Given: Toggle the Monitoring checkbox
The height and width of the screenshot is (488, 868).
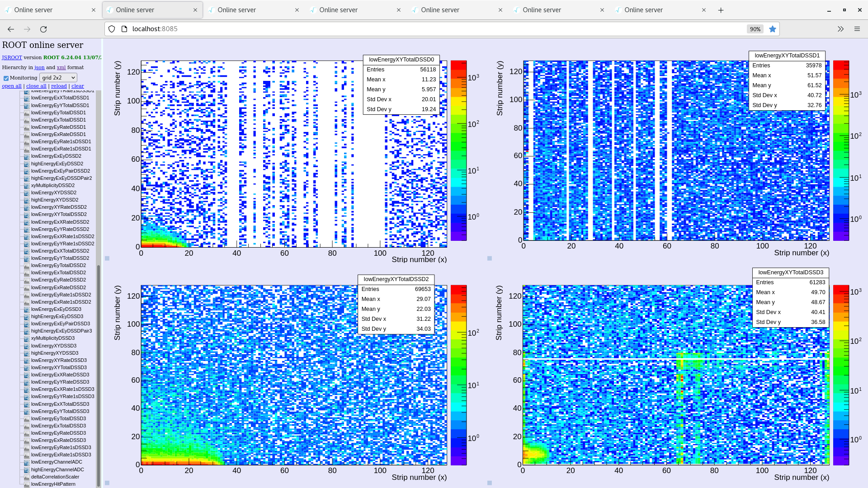Looking at the screenshot, I should tap(6, 78).
